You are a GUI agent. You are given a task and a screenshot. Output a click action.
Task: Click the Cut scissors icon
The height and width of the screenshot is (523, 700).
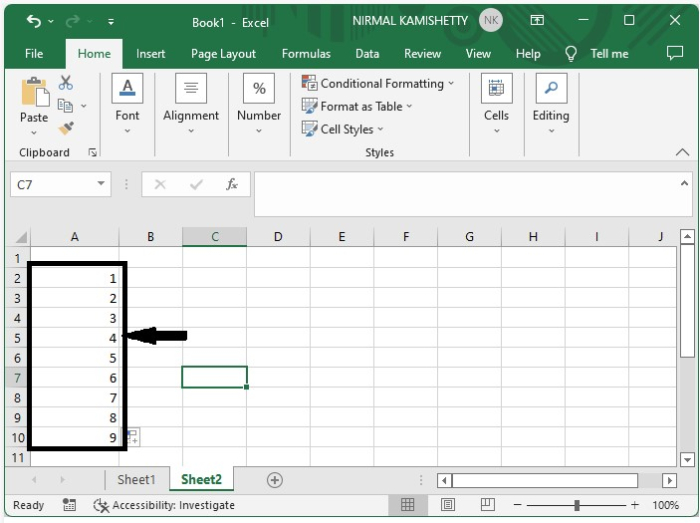66,83
